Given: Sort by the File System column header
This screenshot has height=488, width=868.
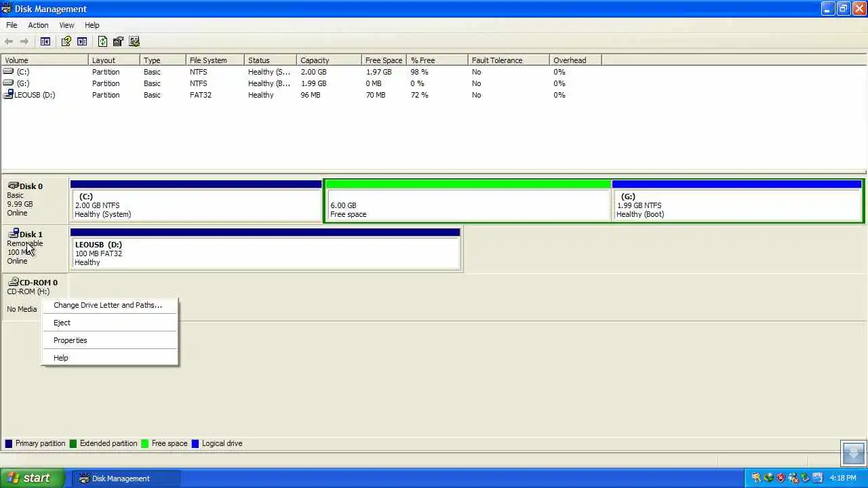Looking at the screenshot, I should (214, 60).
